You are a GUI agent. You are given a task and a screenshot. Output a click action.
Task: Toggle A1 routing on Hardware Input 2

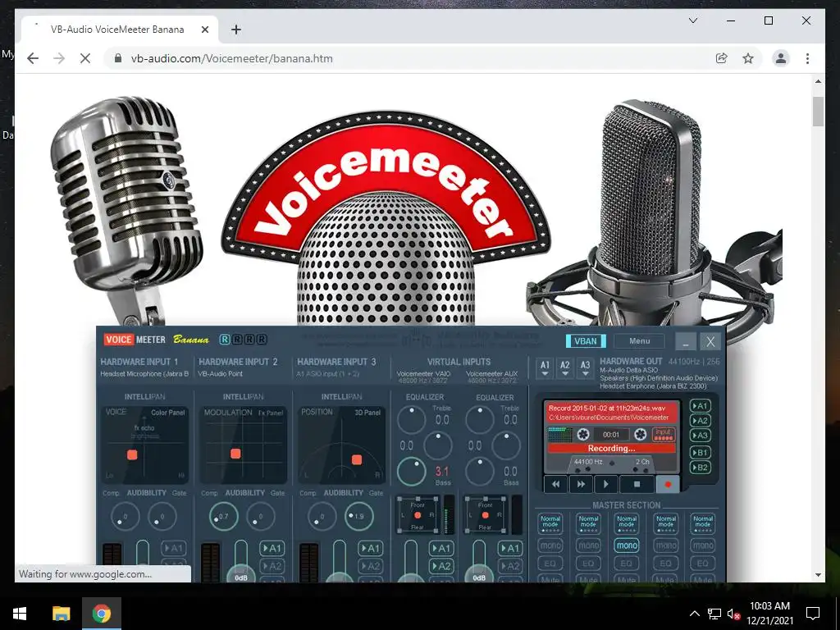coord(272,548)
